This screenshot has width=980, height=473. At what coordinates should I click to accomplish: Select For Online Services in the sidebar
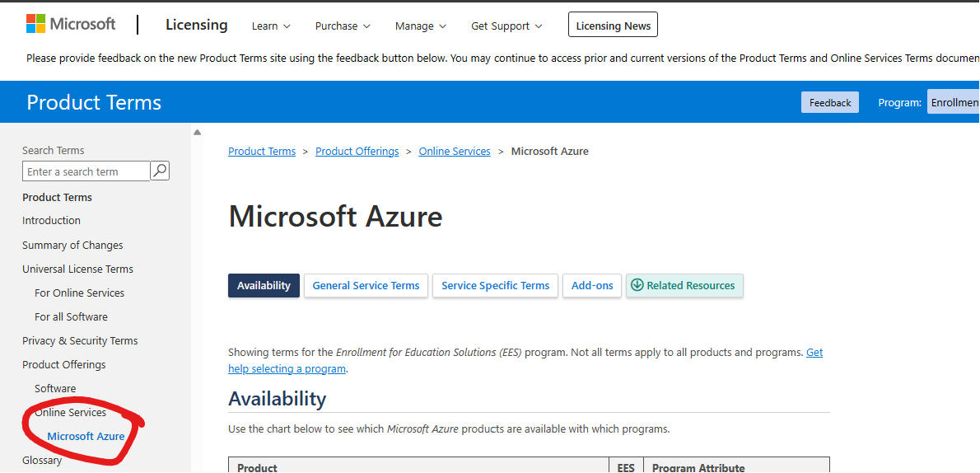pyautogui.click(x=79, y=293)
